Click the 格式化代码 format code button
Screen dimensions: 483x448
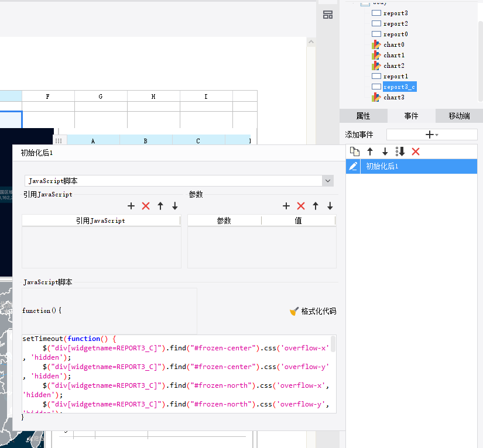pyautogui.click(x=313, y=311)
